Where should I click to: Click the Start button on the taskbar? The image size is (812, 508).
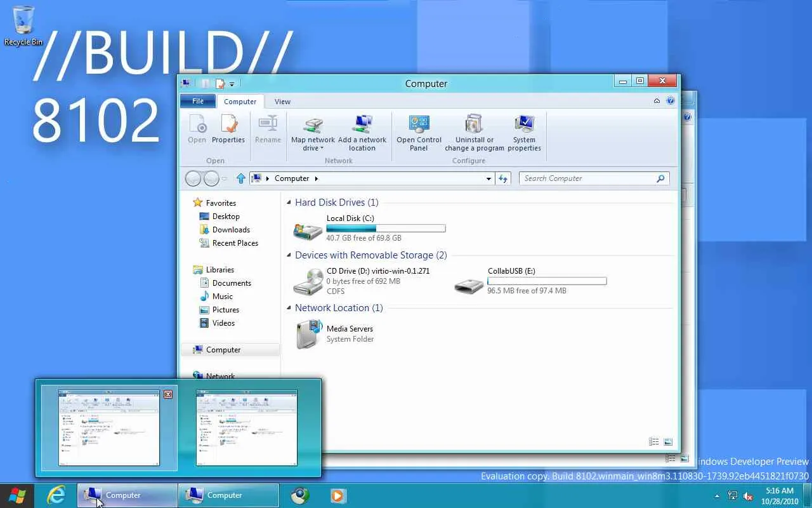tap(17, 495)
